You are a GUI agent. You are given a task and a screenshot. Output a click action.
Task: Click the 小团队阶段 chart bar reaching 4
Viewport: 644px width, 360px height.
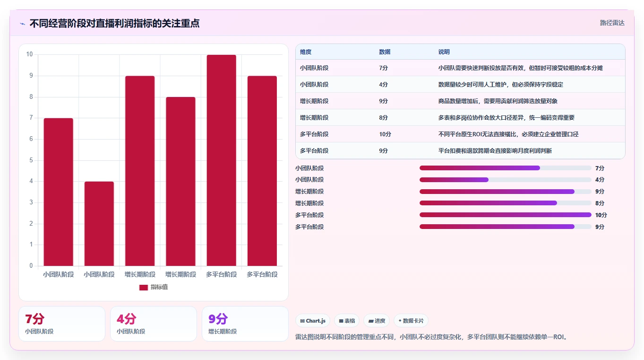99,224
